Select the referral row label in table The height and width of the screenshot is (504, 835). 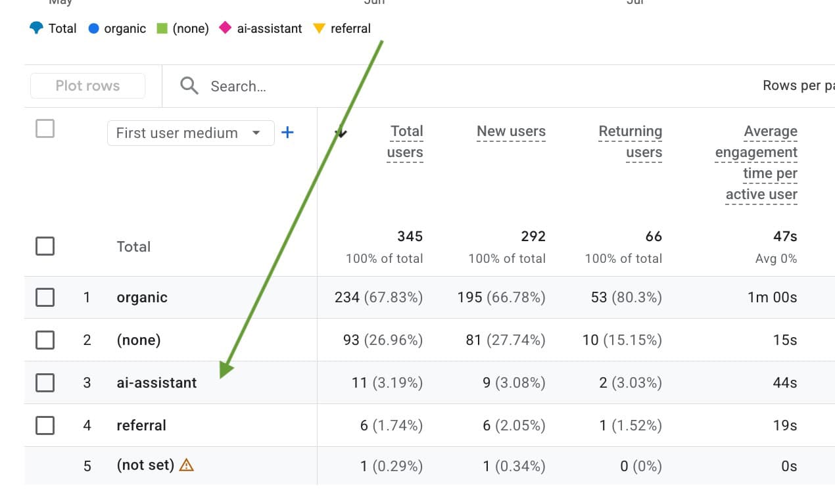[141, 425]
